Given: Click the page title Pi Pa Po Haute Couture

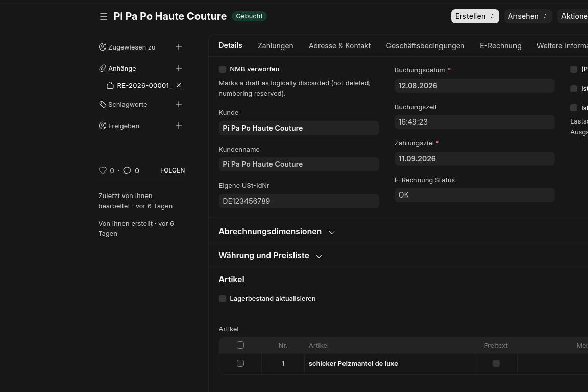Looking at the screenshot, I should click(170, 16).
